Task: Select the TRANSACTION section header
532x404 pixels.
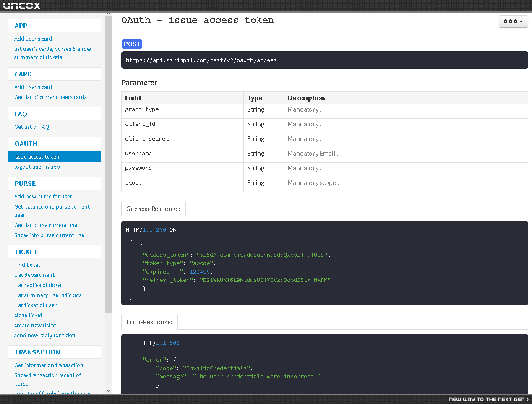Action: pyautogui.click(x=55, y=352)
